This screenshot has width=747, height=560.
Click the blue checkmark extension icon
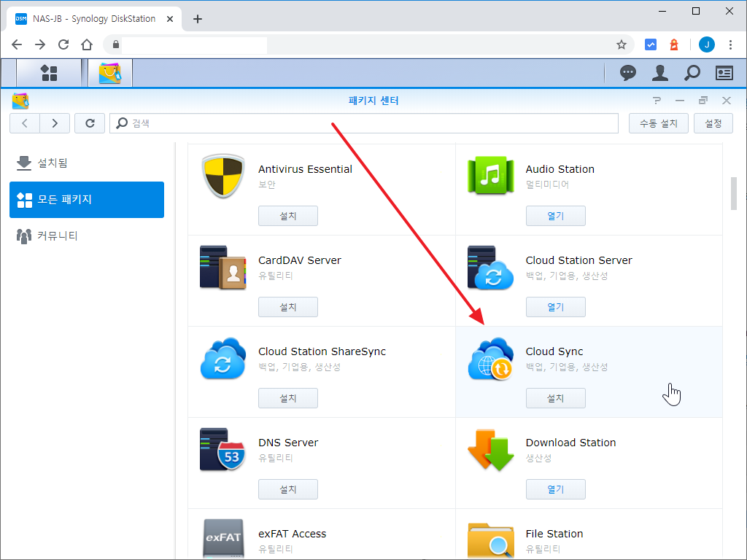coord(650,44)
